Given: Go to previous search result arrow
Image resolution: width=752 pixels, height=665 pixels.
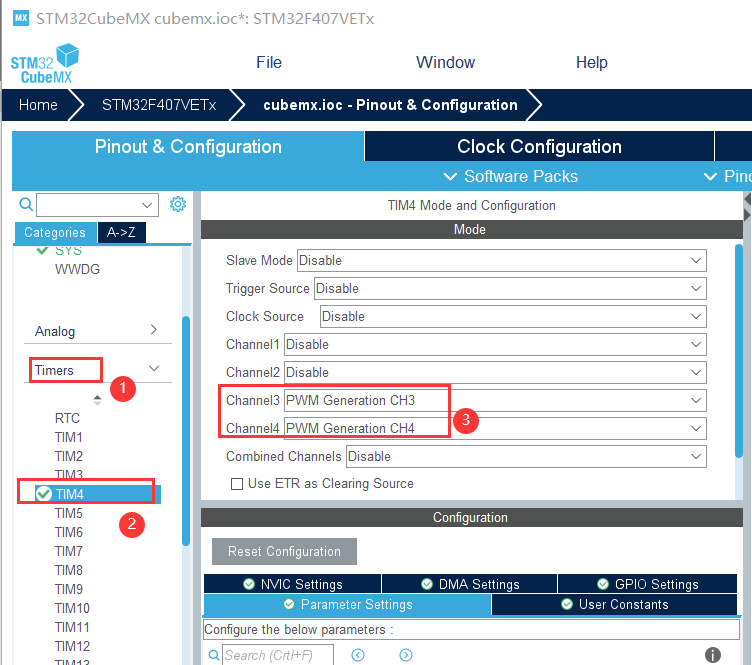Looking at the screenshot, I should (x=358, y=655).
